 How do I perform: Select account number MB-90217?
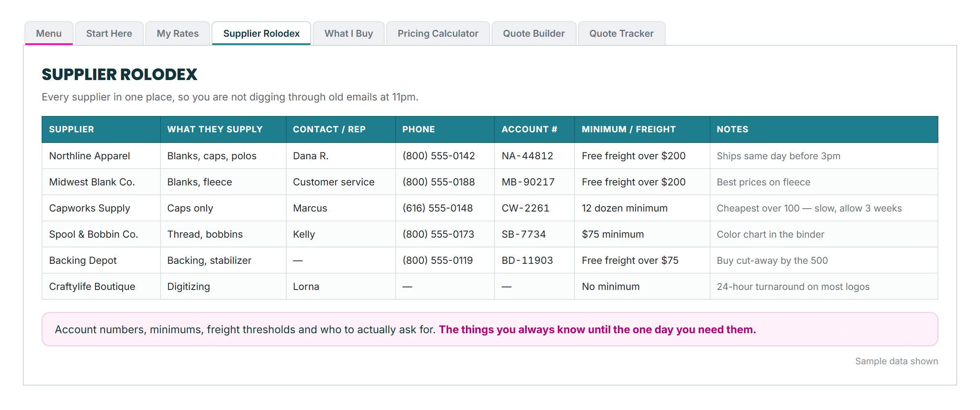535,182
